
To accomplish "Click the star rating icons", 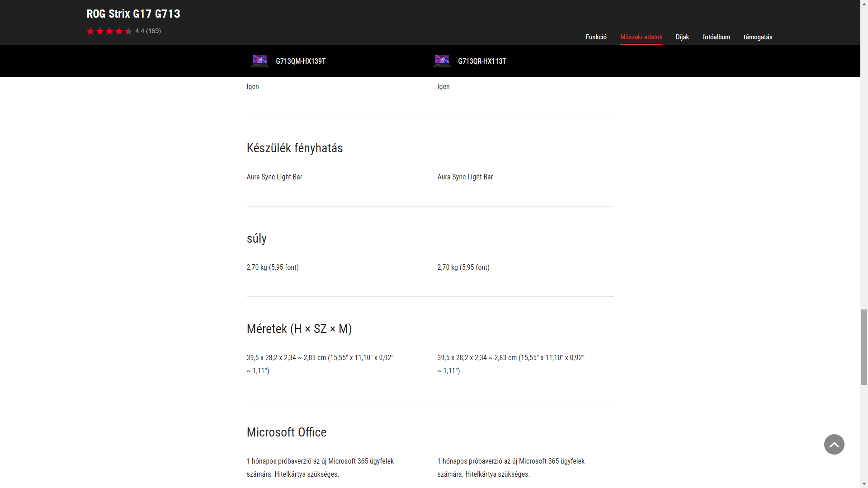I will (x=109, y=31).
